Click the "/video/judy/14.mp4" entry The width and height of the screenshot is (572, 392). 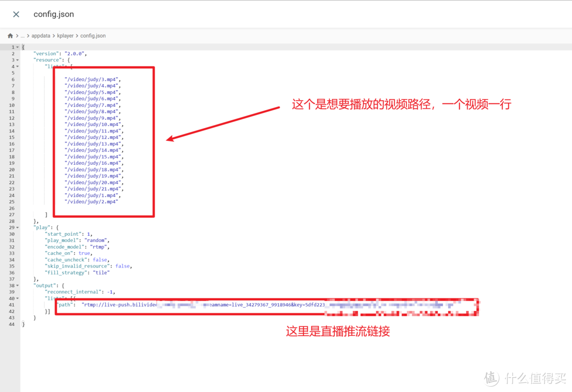(x=94, y=150)
